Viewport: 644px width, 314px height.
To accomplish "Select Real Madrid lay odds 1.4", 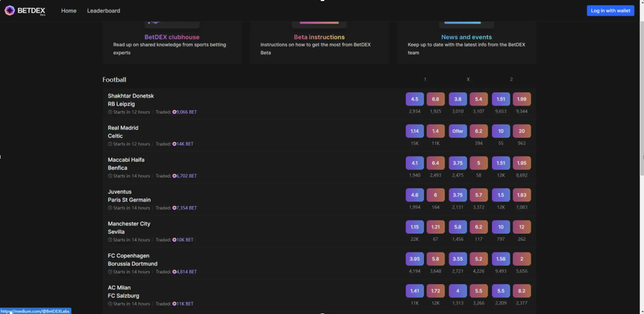I will coord(436,131).
